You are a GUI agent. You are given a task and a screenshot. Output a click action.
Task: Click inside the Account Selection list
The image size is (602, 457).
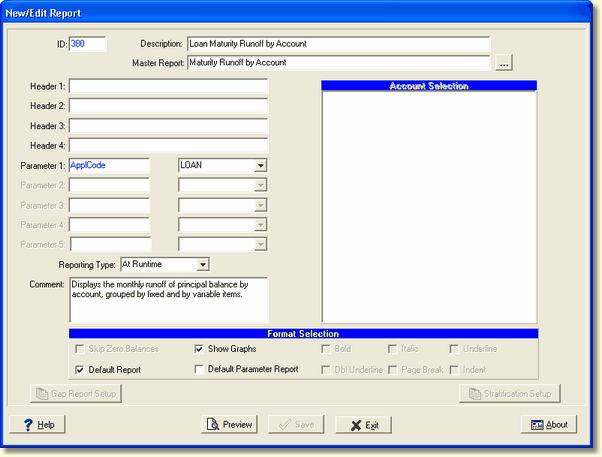pyautogui.click(x=429, y=205)
